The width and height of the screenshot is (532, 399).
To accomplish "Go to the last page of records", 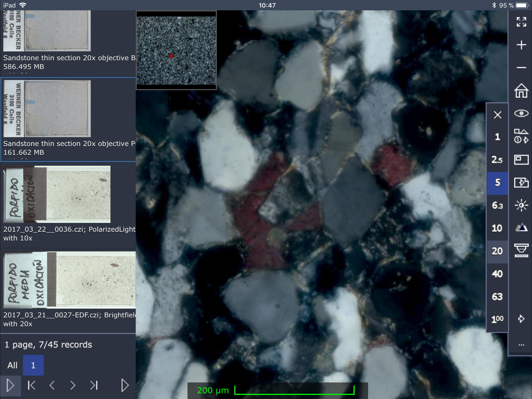I will click(x=94, y=385).
